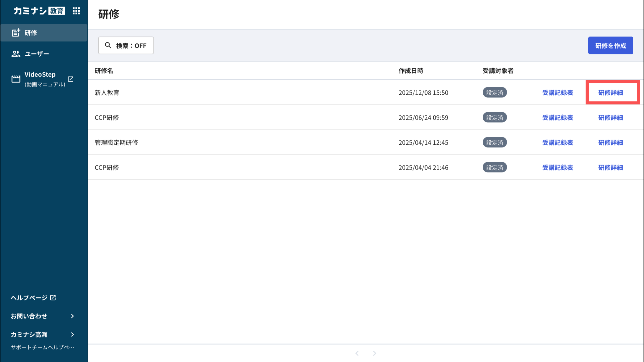Click the VideoStep clapperboard icon
Viewport: 644px width, 362px height.
(x=16, y=79)
